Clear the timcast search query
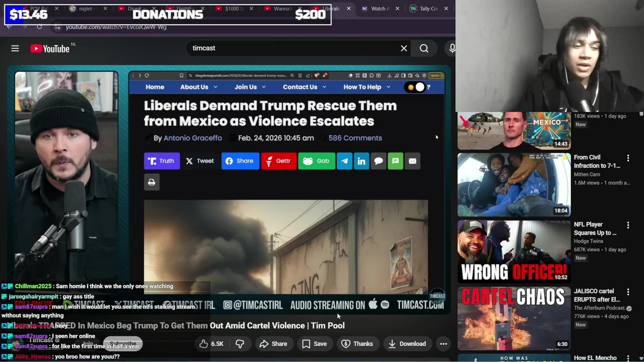This screenshot has height=362, width=644. pyautogui.click(x=404, y=48)
